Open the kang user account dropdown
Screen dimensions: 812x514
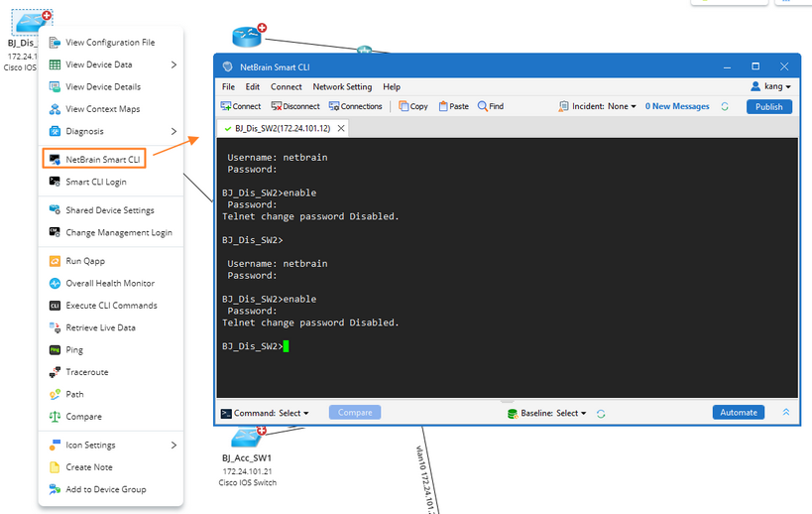pyautogui.click(x=770, y=86)
